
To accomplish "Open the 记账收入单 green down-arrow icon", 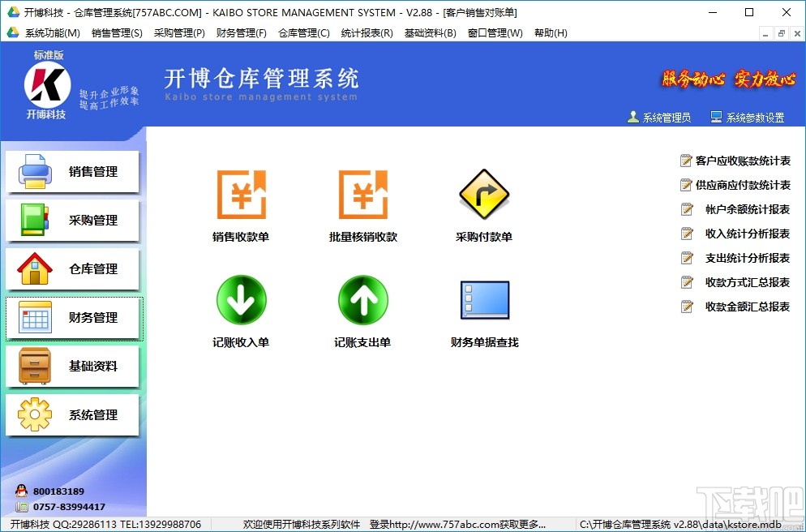I will pos(241,298).
